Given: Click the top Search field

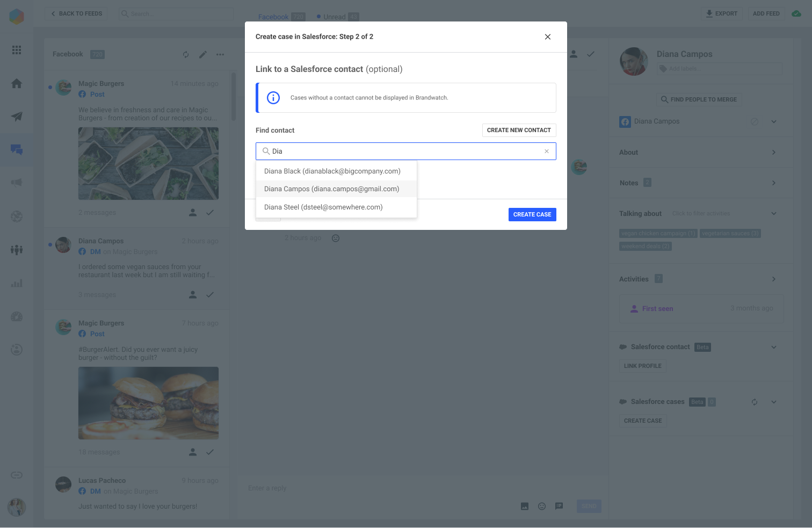Looking at the screenshot, I should 176,14.
